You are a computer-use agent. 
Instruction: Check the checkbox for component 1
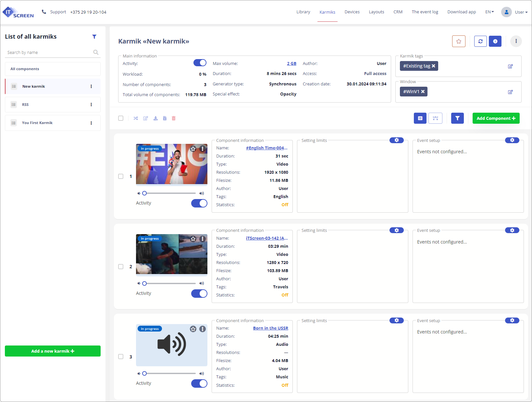(121, 176)
